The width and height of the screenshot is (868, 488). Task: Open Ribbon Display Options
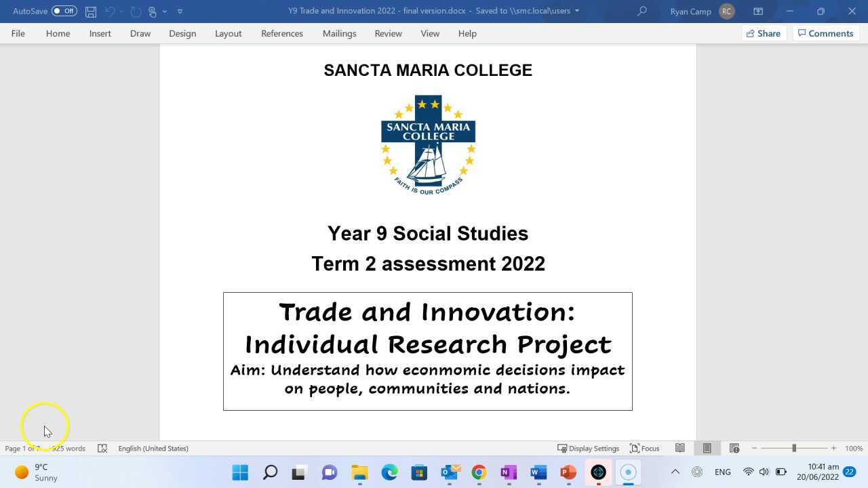click(x=758, y=11)
